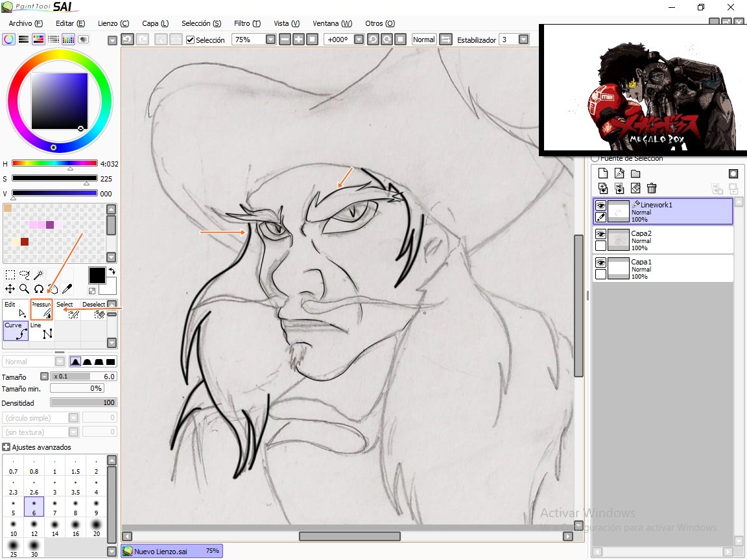747x560 pixels.
Task: Open the Editar menu
Action: pos(71,23)
